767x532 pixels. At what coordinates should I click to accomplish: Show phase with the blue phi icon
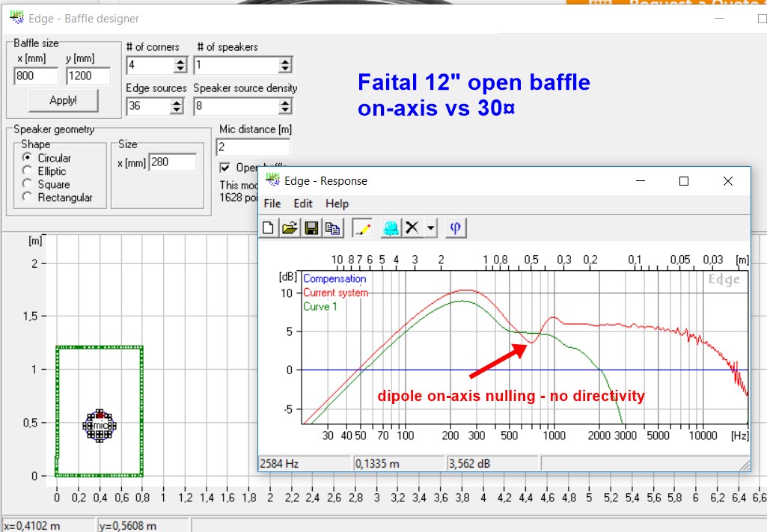[x=456, y=228]
